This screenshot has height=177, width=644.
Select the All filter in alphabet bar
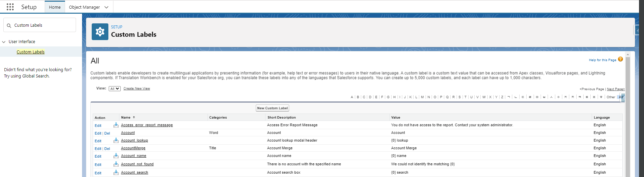pyautogui.click(x=621, y=97)
